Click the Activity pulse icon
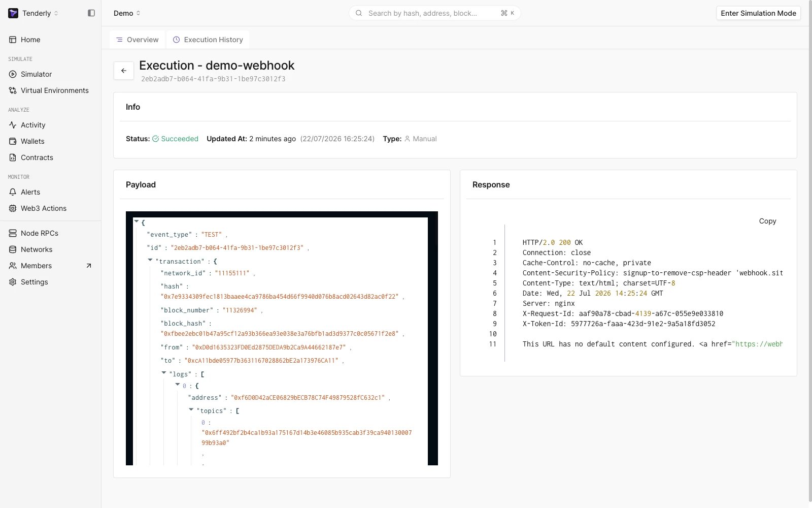The width and height of the screenshot is (812, 508). pyautogui.click(x=13, y=125)
